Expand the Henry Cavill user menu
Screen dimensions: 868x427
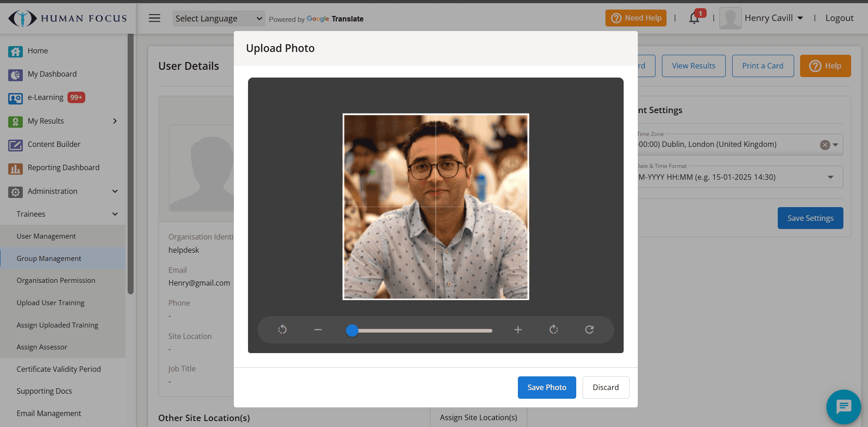(774, 18)
